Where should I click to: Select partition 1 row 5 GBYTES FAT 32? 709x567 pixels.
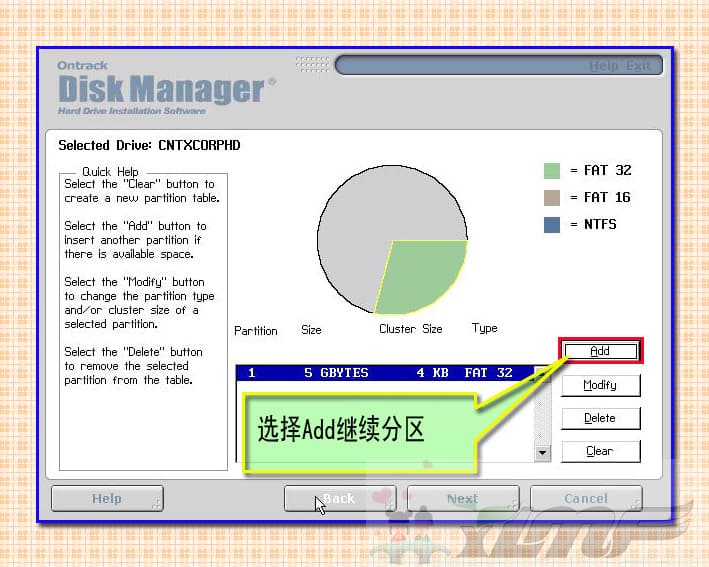click(385, 373)
